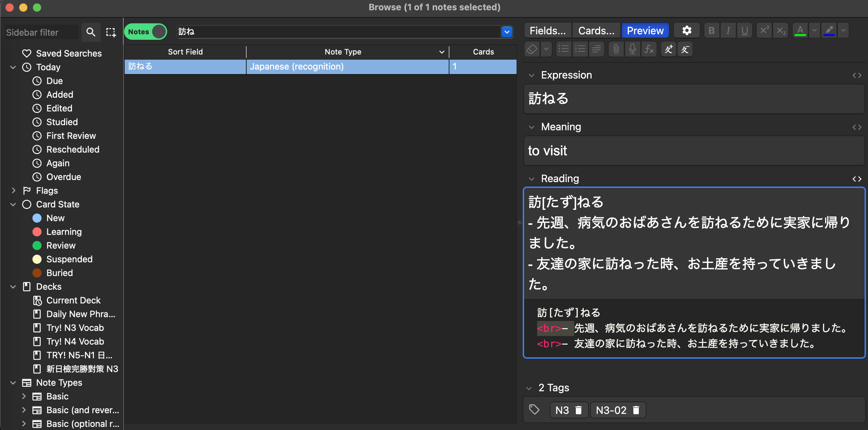Click the unordered list icon

pyautogui.click(x=563, y=49)
